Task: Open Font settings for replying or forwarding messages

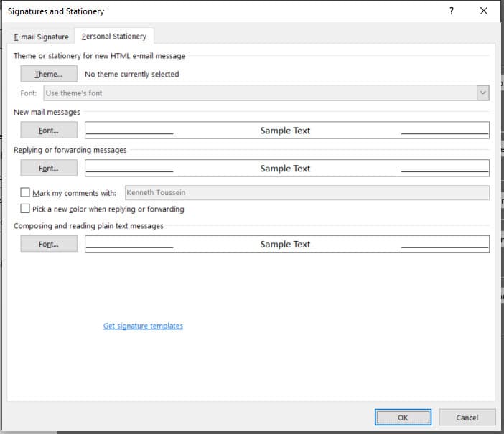Action: tap(49, 169)
